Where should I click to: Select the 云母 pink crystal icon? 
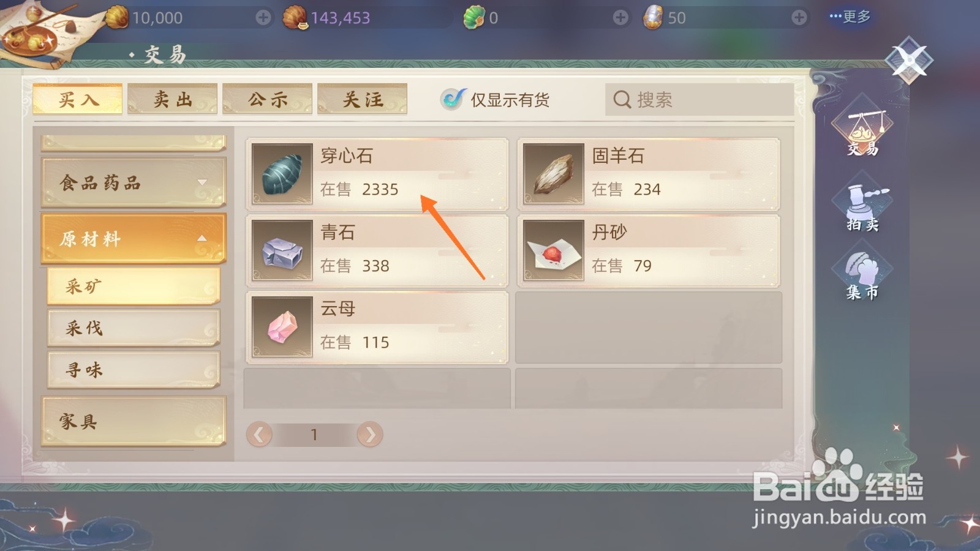(282, 327)
